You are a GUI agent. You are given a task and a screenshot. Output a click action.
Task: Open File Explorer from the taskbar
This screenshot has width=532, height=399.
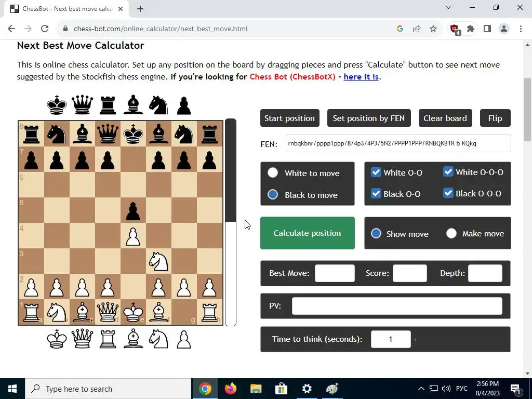[256, 389]
